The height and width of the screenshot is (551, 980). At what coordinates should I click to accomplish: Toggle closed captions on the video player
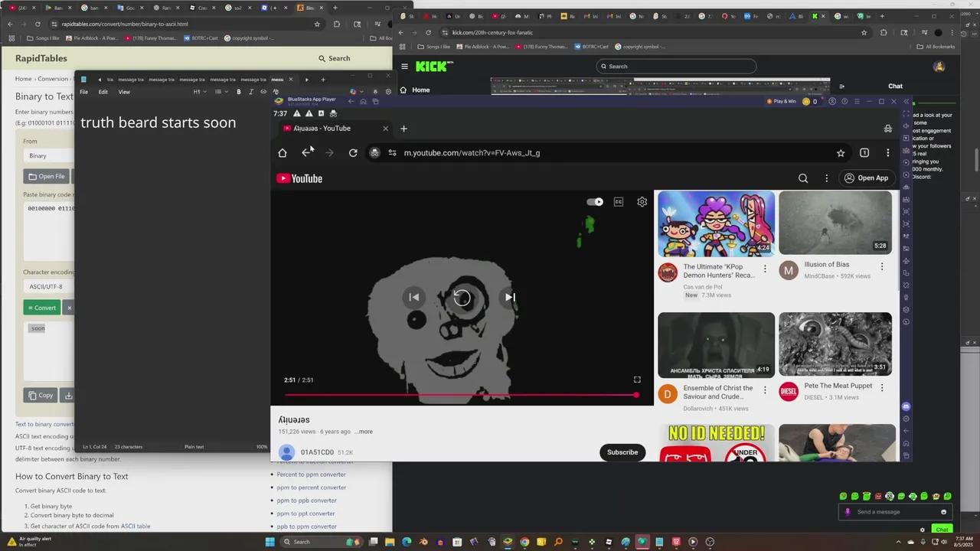click(x=619, y=202)
